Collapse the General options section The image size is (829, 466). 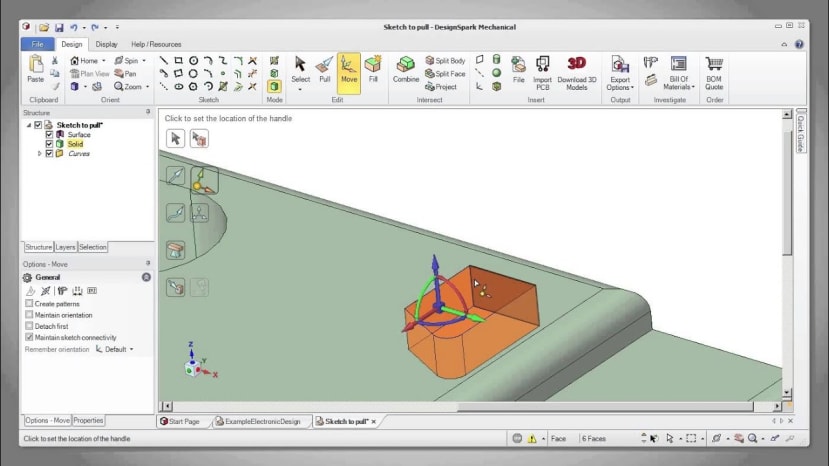[x=146, y=277]
